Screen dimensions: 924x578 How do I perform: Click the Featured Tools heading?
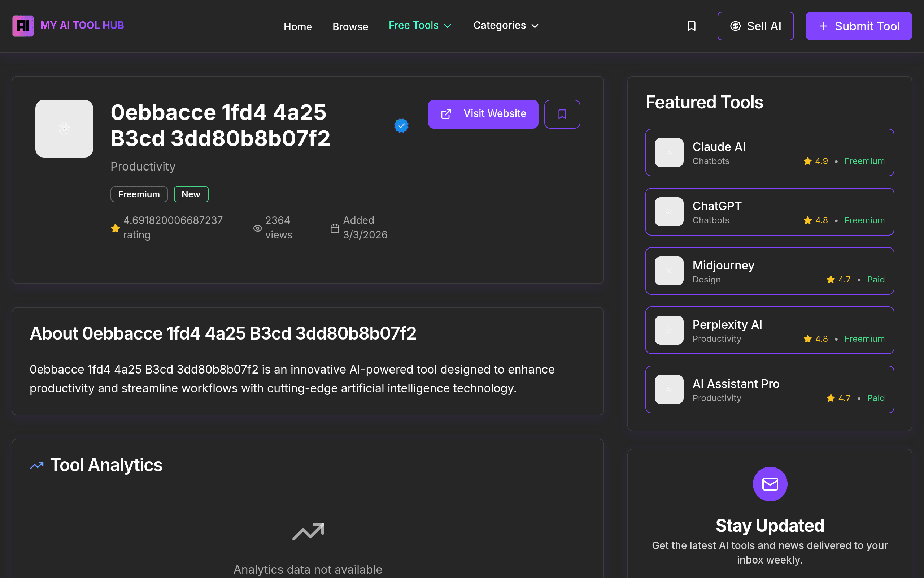(705, 103)
